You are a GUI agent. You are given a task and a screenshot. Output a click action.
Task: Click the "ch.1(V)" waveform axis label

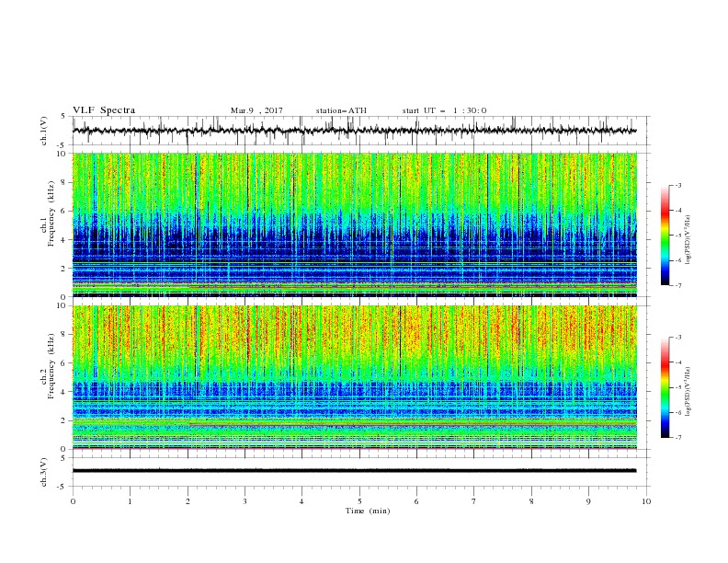click(44, 131)
